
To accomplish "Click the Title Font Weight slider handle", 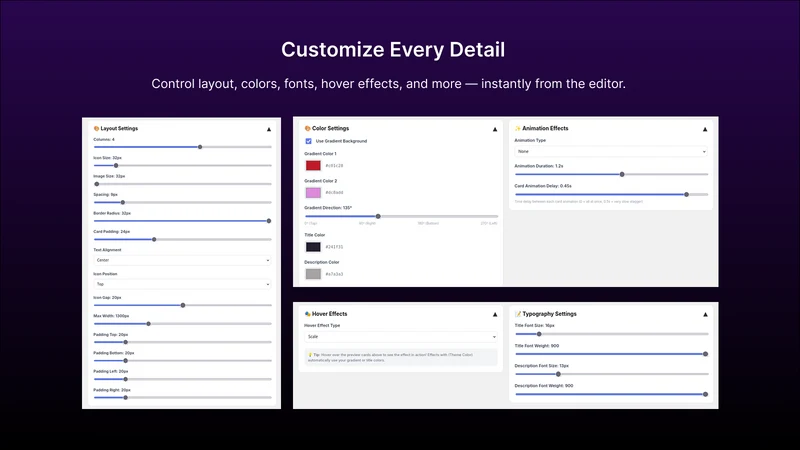I will coord(706,354).
